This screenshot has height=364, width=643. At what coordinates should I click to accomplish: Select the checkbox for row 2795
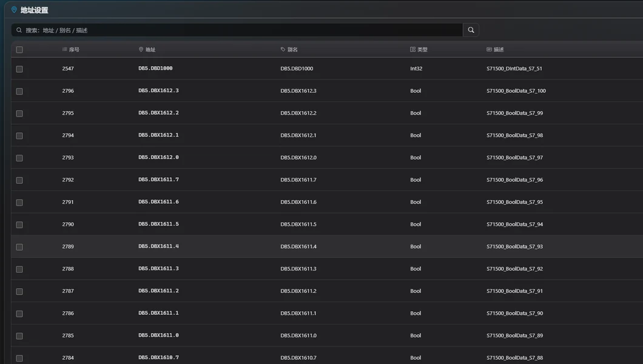click(x=19, y=113)
